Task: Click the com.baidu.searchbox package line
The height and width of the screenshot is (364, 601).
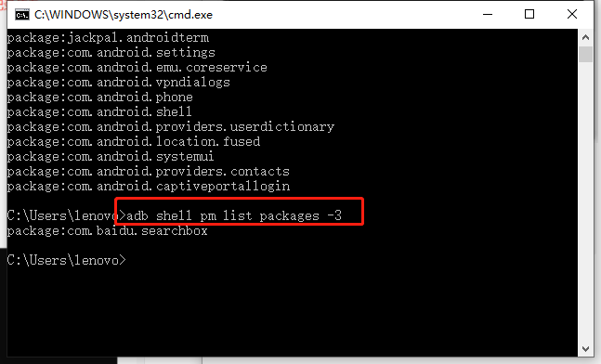Action: coord(108,231)
